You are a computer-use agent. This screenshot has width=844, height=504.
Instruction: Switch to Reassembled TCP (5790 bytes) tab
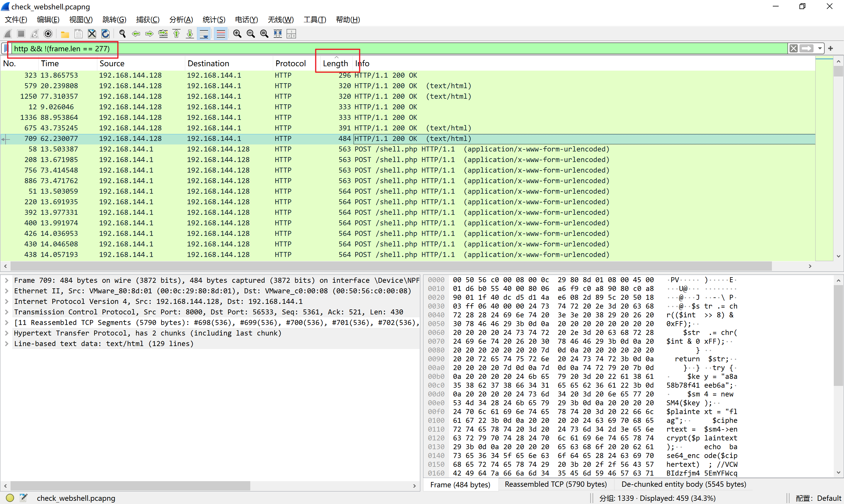coord(556,484)
